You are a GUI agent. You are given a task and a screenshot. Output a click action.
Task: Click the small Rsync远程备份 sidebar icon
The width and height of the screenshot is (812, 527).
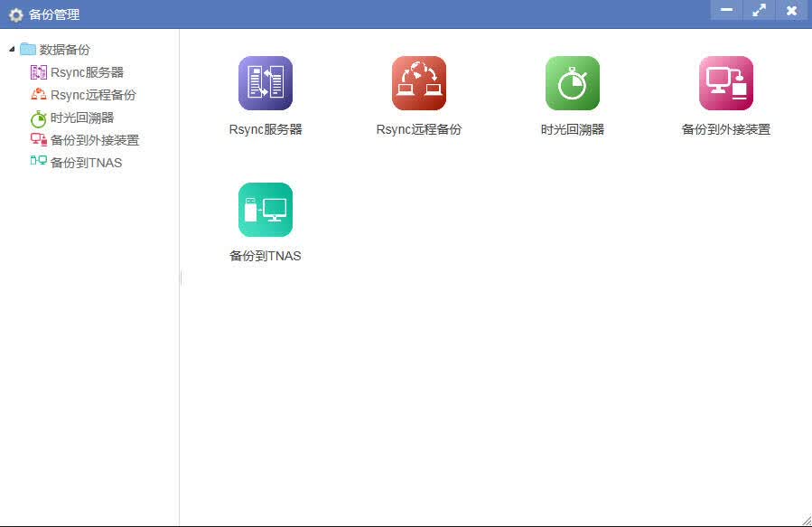point(38,94)
